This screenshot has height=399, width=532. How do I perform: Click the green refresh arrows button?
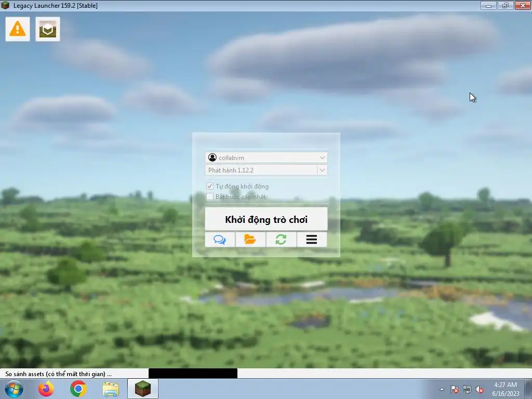[281, 240]
